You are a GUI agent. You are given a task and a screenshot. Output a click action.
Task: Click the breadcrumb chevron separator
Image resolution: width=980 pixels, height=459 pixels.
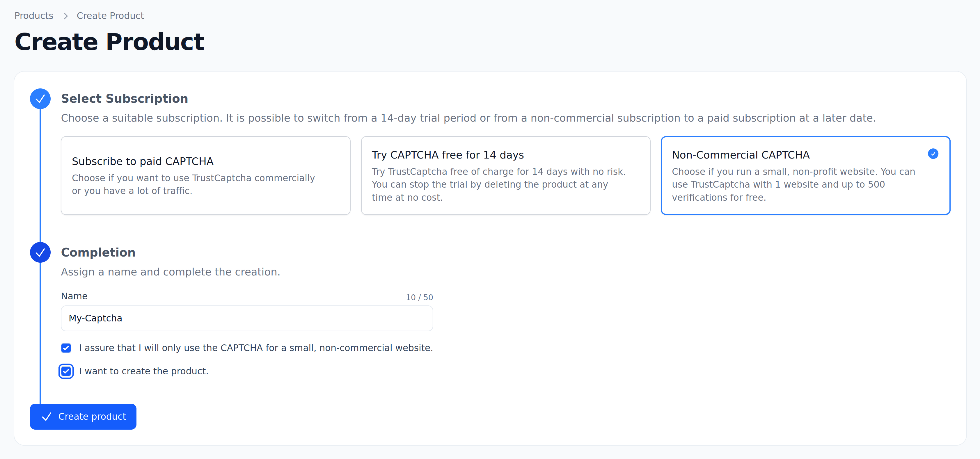65,16
